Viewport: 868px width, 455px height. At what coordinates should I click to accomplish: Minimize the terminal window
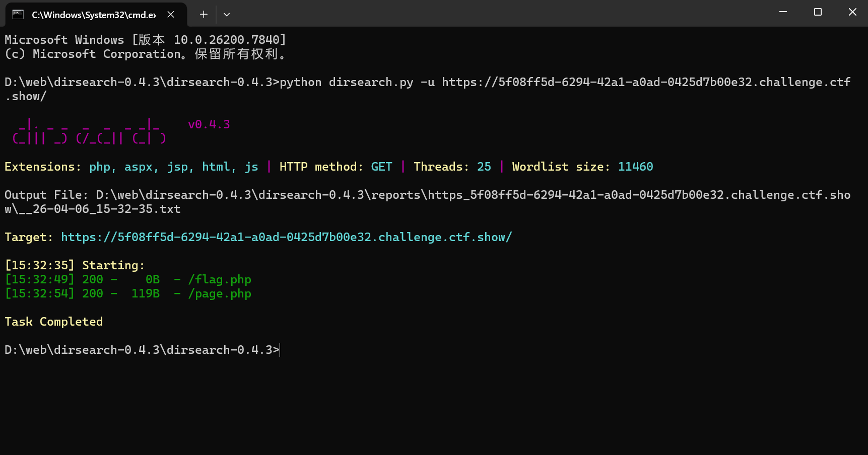(x=783, y=12)
